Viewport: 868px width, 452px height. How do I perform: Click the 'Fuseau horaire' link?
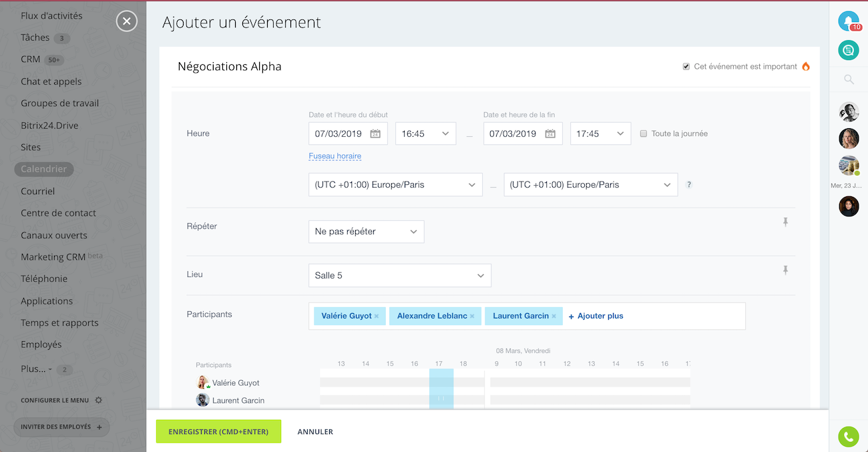click(x=335, y=156)
